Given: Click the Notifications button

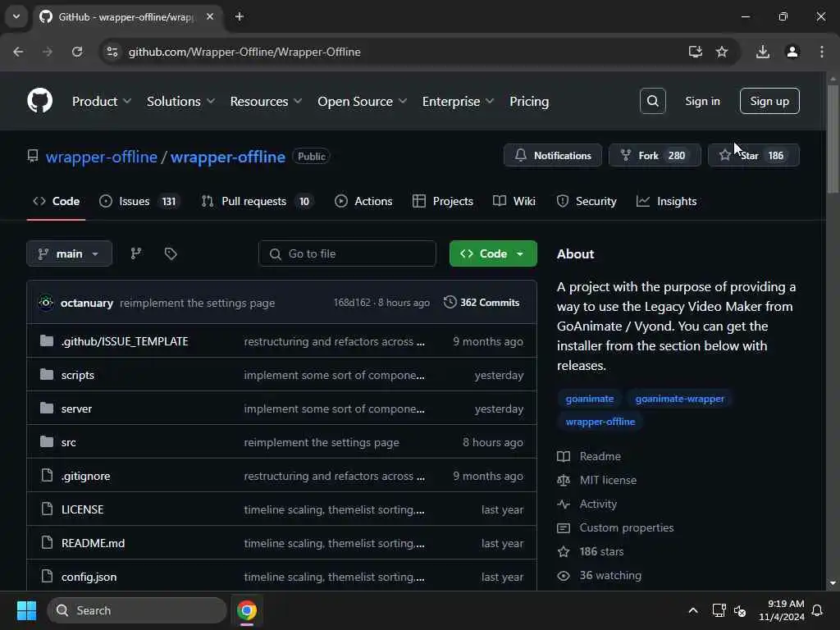Looking at the screenshot, I should tap(552, 155).
